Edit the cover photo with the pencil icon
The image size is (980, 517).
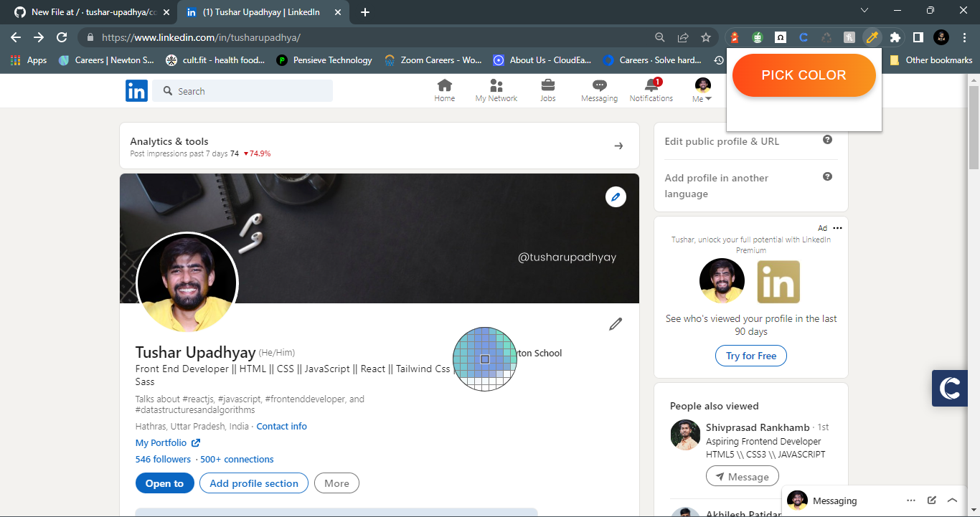(616, 196)
